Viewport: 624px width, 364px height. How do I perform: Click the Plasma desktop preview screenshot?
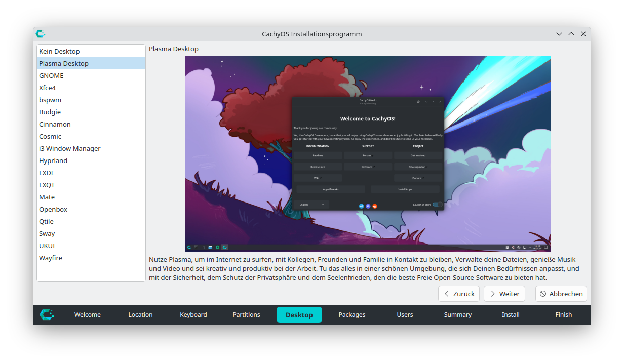pyautogui.click(x=368, y=154)
